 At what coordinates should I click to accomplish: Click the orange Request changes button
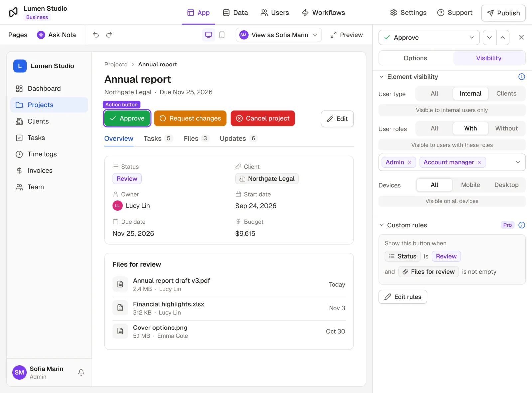(x=190, y=118)
